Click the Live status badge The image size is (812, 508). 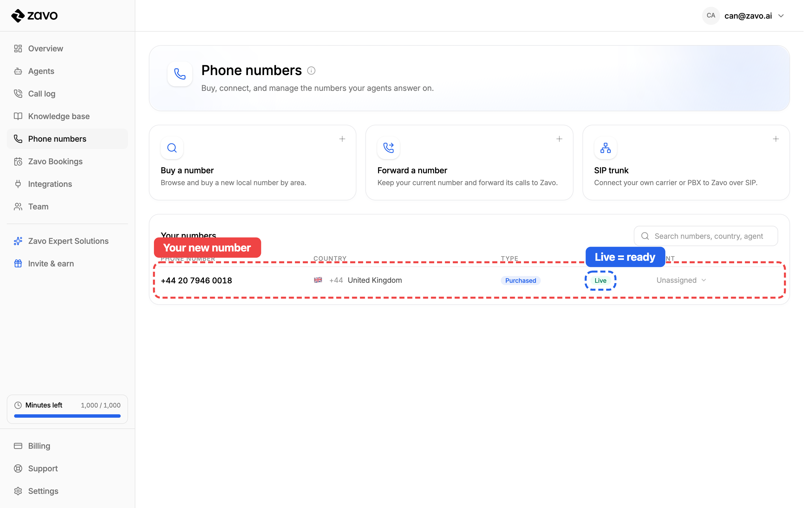pos(600,281)
